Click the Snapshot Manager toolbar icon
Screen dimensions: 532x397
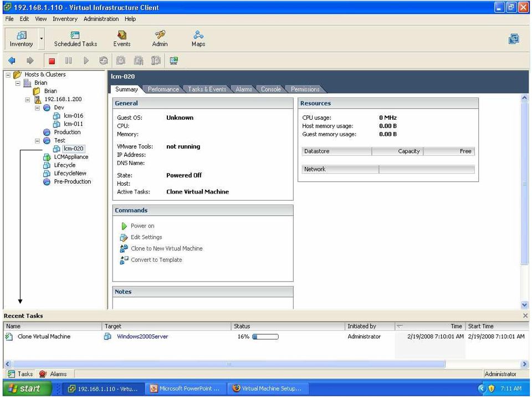156,61
